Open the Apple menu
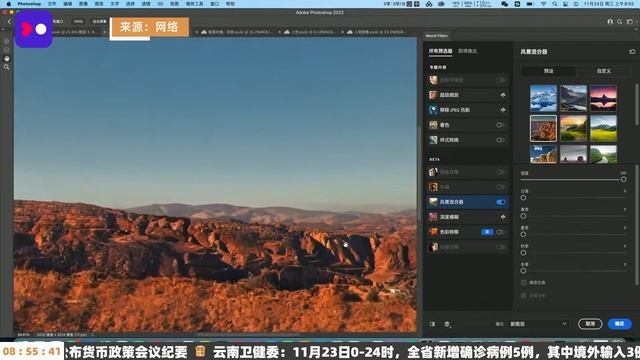Viewport: 640px width, 360px height. pyautogui.click(x=9, y=4)
